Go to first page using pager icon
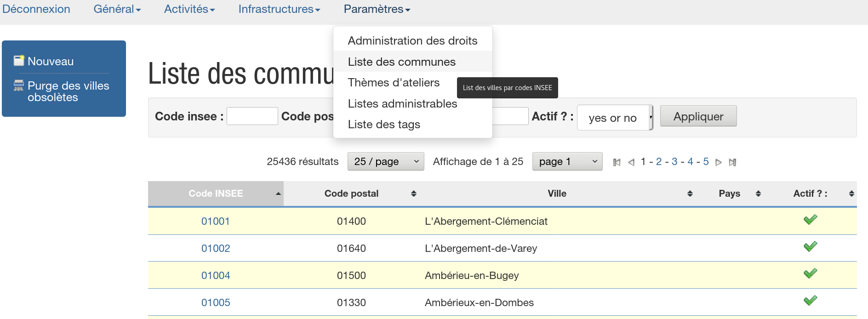868x319 pixels. pyautogui.click(x=617, y=162)
